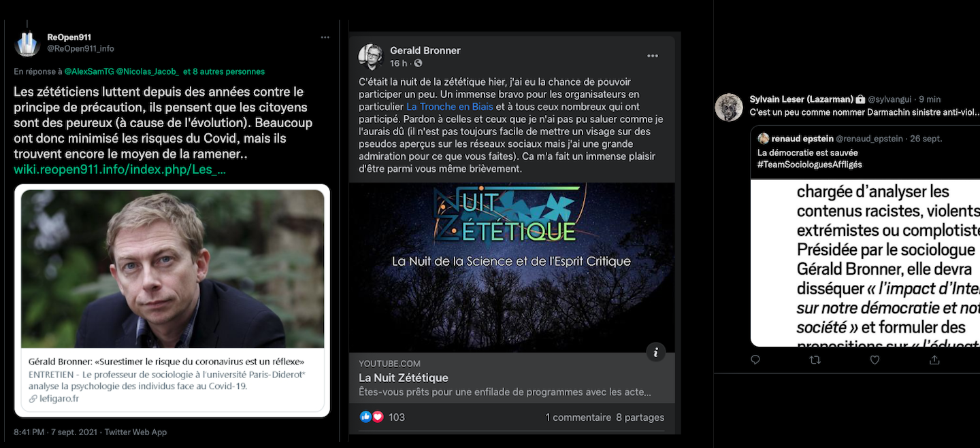This screenshot has height=448, width=980.
Task: Click the reply icon under Sylvain Leser's tweet
Action: [x=755, y=360]
